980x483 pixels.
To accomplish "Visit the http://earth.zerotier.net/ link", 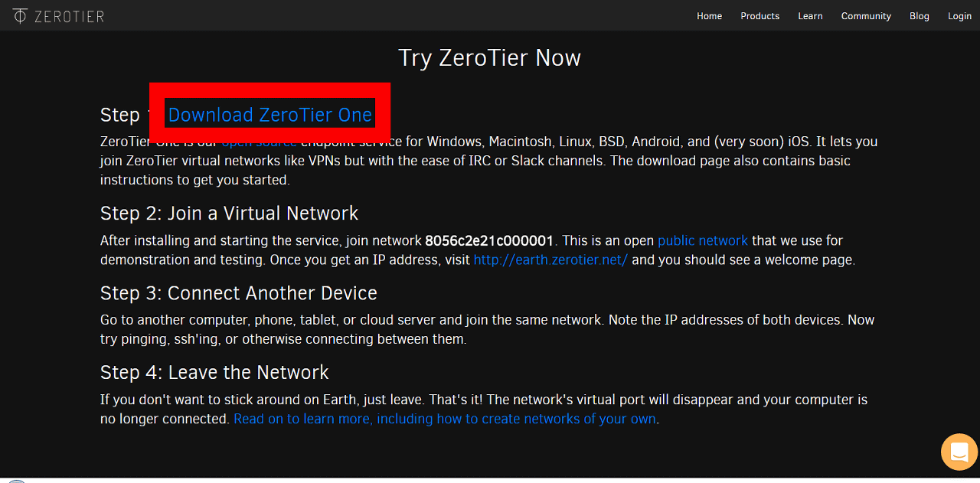I will [x=550, y=259].
